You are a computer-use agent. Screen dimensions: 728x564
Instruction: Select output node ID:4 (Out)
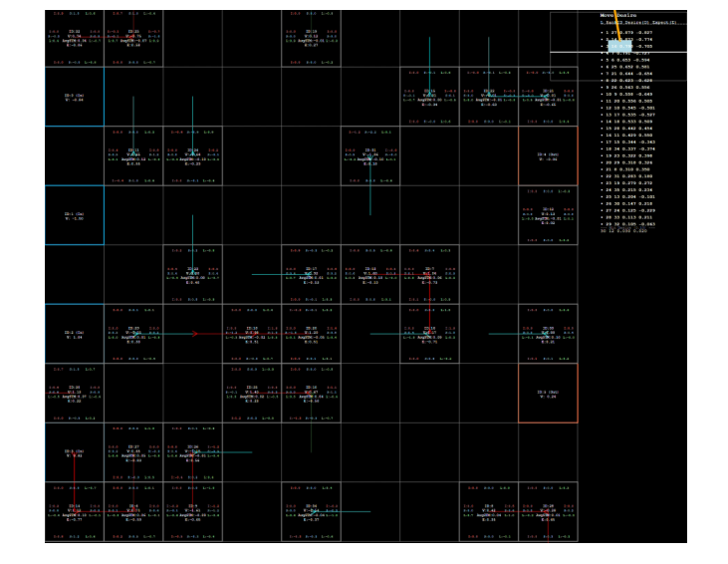point(548,156)
